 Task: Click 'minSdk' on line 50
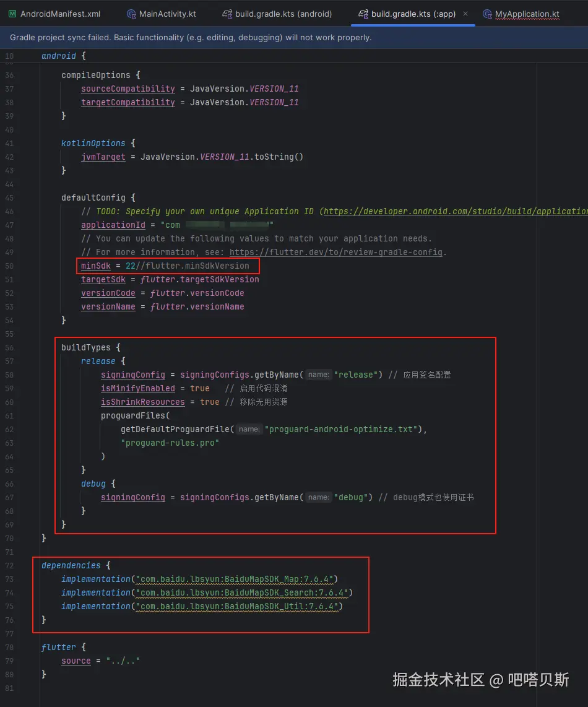95,266
